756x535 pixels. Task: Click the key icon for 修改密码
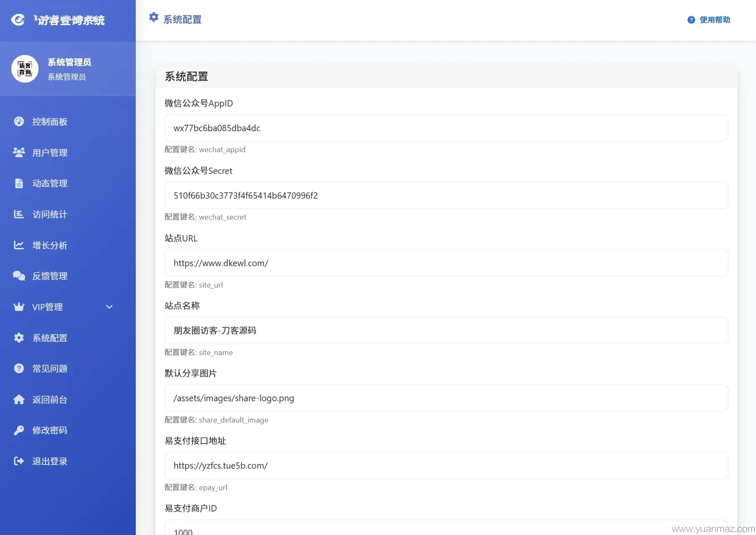pos(19,430)
